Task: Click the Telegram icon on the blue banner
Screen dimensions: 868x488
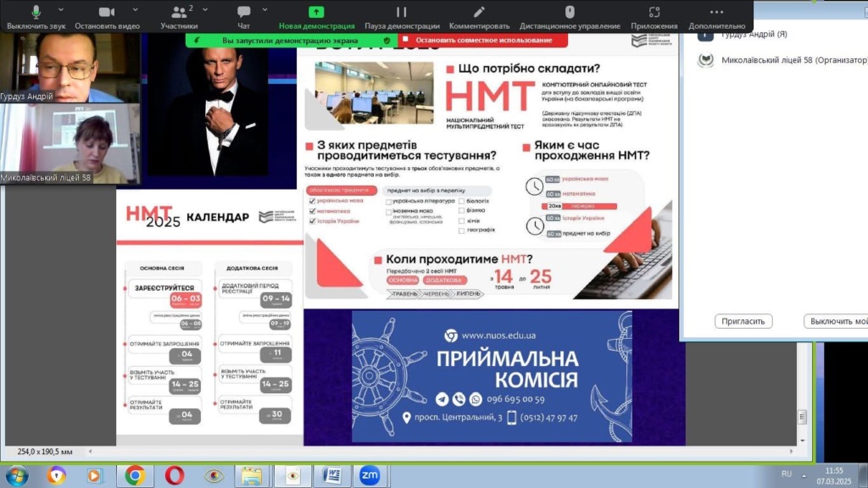Action: 442,399
